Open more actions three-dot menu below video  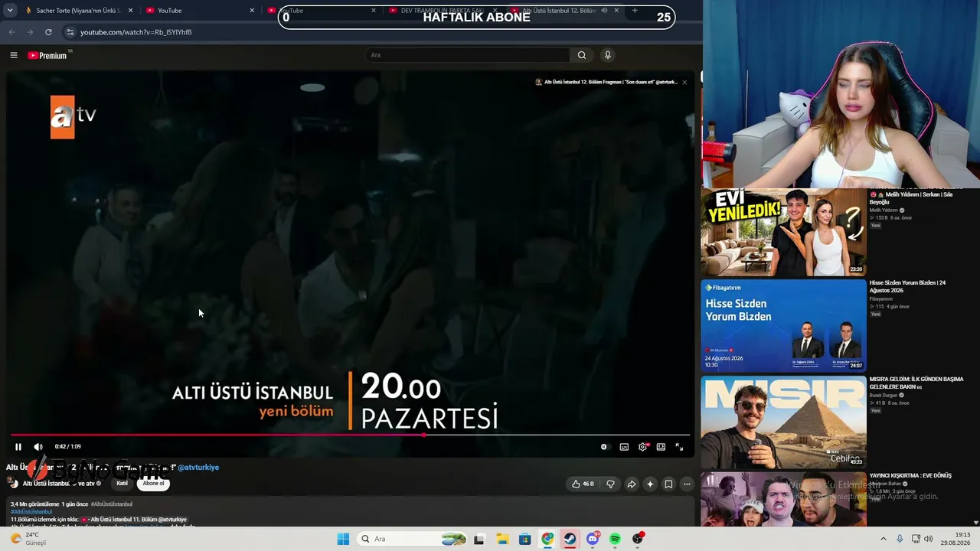(687, 484)
